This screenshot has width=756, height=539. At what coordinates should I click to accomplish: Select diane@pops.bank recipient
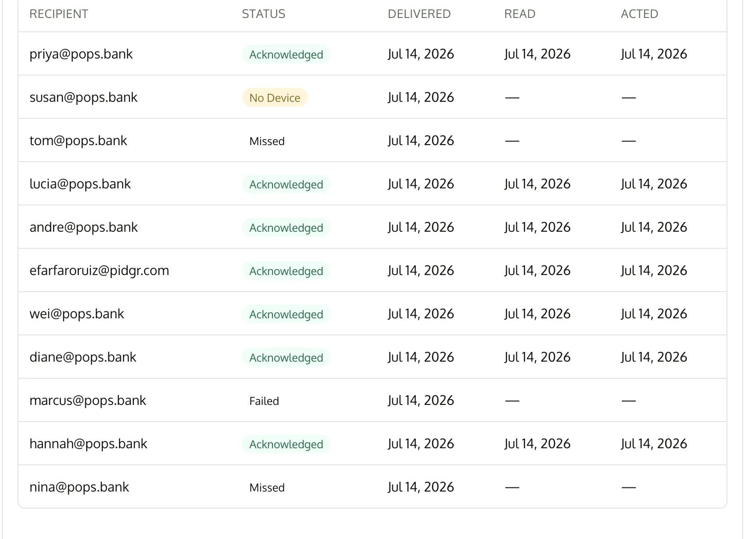(x=83, y=357)
